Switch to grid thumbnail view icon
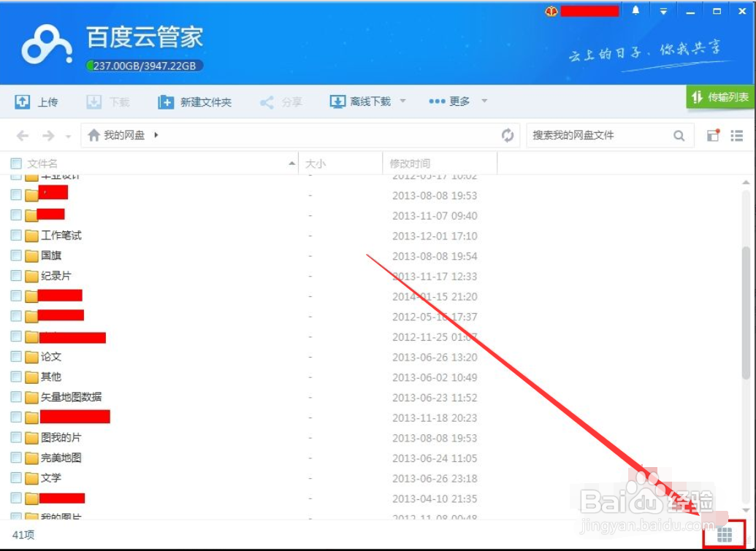756x551 pixels. coord(725,534)
